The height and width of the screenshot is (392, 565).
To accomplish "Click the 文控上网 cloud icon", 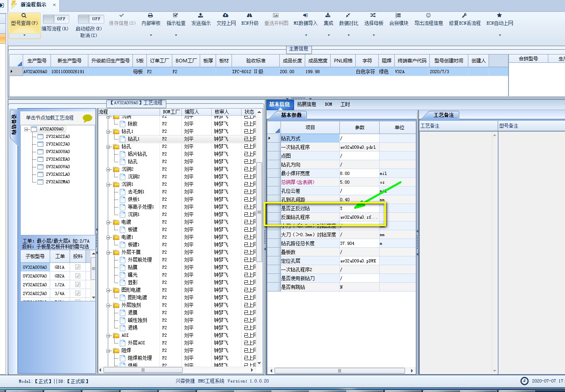I will 226,16.
